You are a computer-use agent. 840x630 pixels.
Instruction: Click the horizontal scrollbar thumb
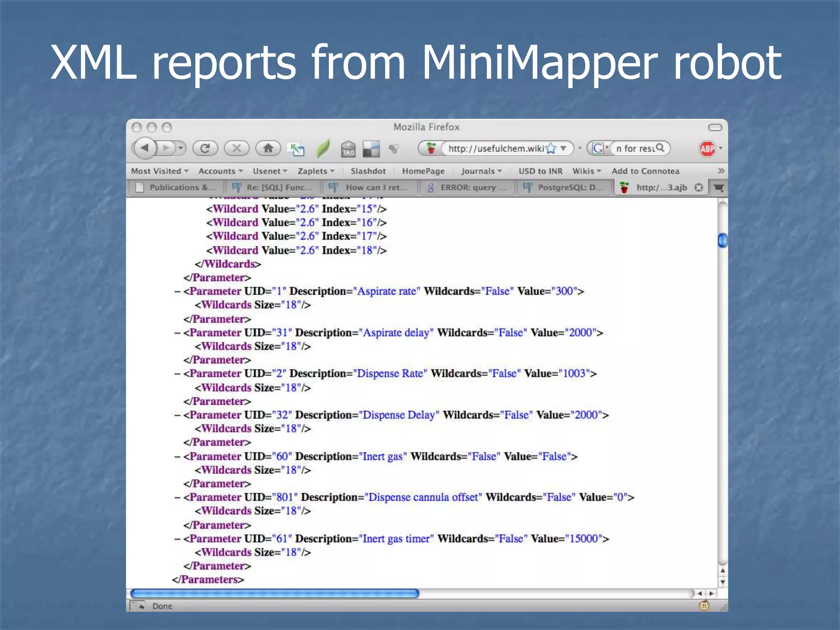(274, 593)
